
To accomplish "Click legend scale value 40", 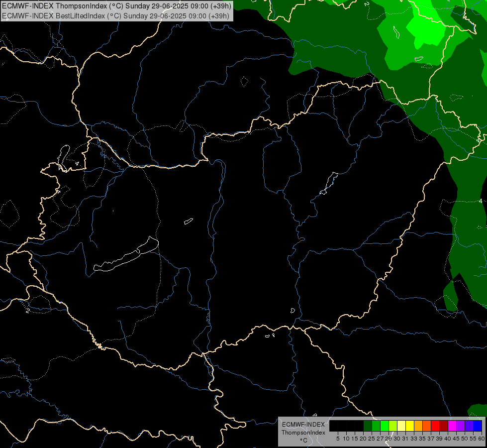I will pyautogui.click(x=448, y=439).
